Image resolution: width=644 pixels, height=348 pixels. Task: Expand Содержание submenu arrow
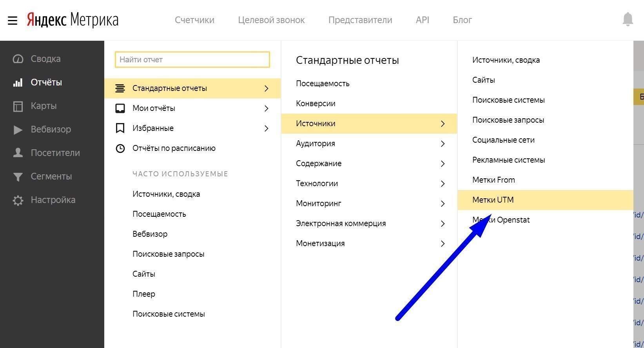(x=443, y=164)
